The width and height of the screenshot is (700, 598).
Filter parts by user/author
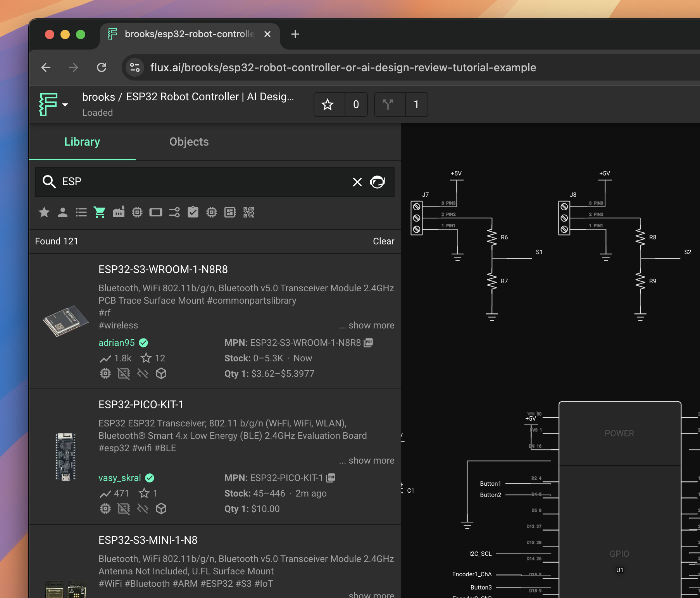tap(62, 212)
